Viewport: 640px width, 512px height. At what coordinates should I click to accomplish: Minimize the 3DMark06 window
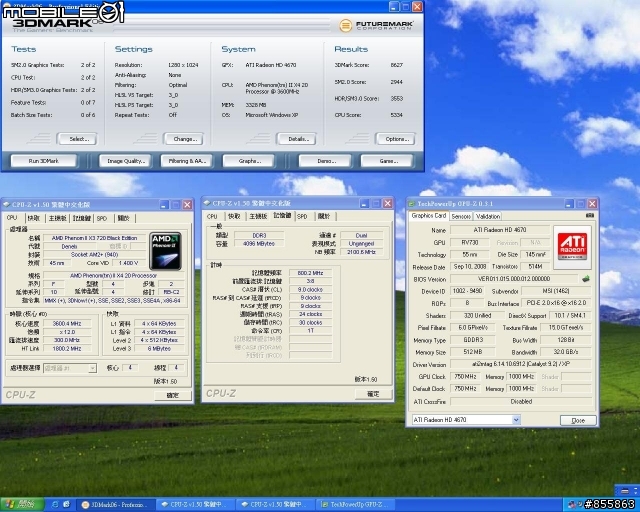(x=393, y=7)
